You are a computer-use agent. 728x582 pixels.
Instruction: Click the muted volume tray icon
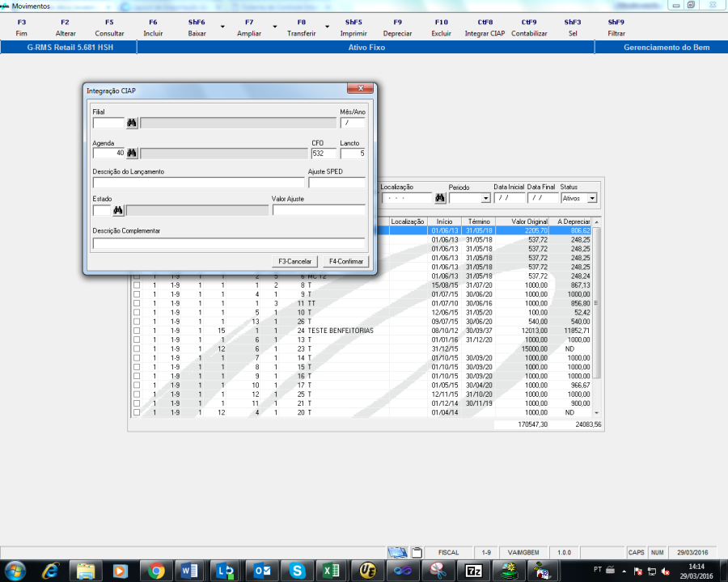[x=666, y=571]
